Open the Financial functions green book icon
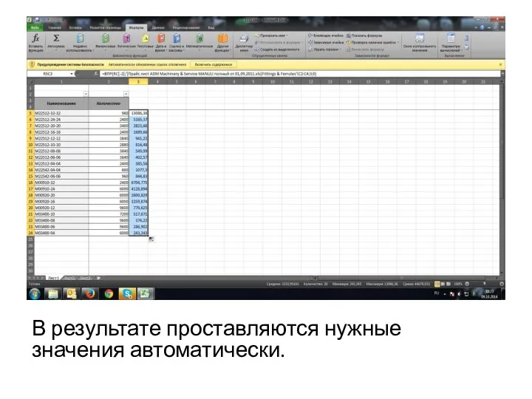Viewport: 532px width, 399px height. point(106,38)
